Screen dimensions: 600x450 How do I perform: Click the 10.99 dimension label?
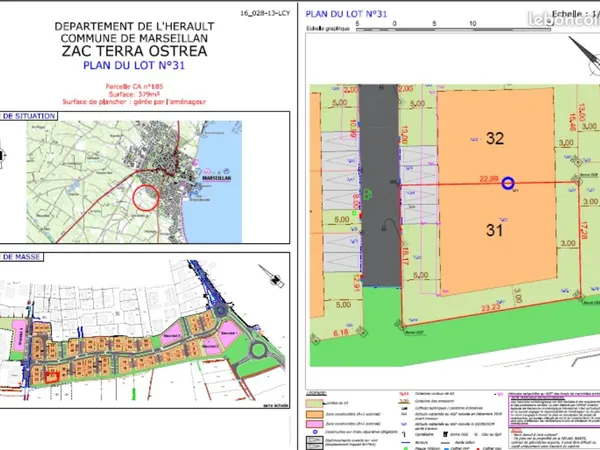pos(353,129)
